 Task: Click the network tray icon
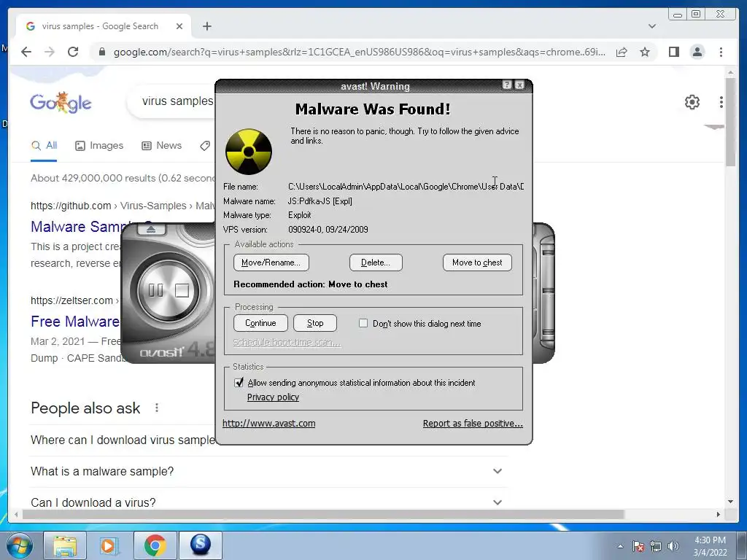click(x=656, y=546)
